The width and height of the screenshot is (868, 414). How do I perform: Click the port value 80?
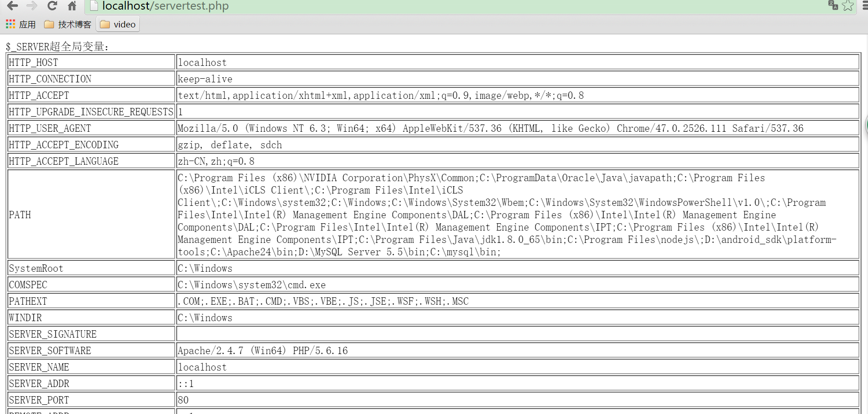click(183, 400)
